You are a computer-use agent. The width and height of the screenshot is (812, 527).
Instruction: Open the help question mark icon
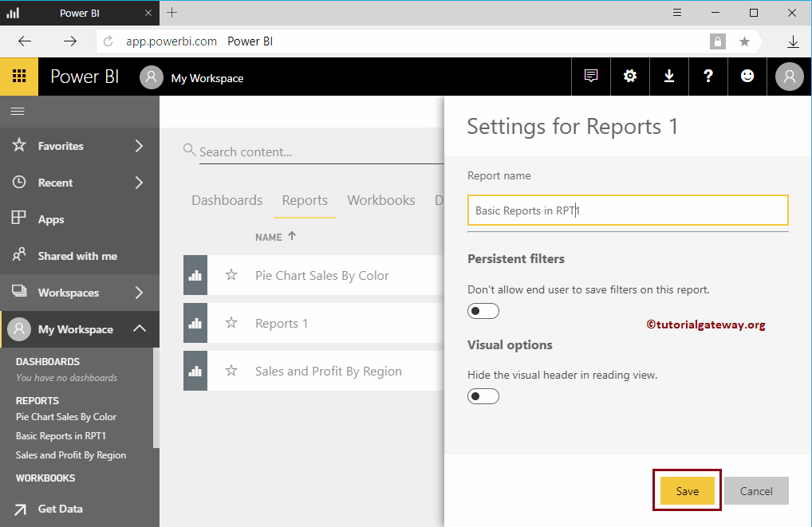pyautogui.click(x=708, y=76)
